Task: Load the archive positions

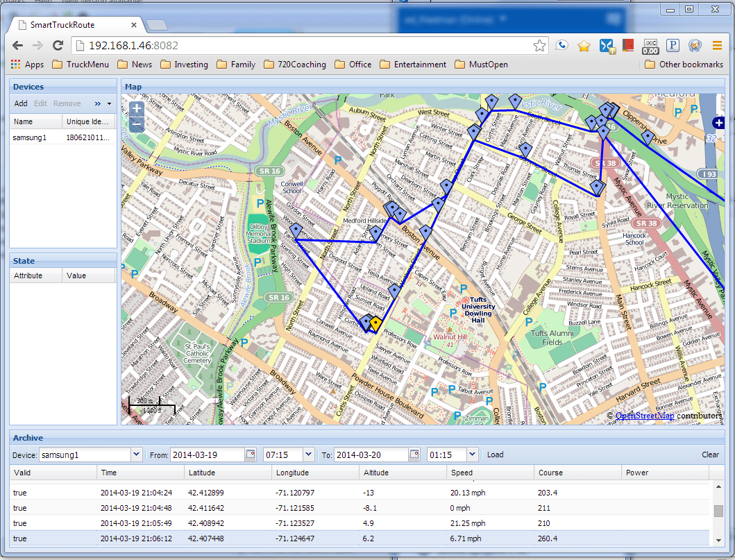Action: [x=495, y=455]
